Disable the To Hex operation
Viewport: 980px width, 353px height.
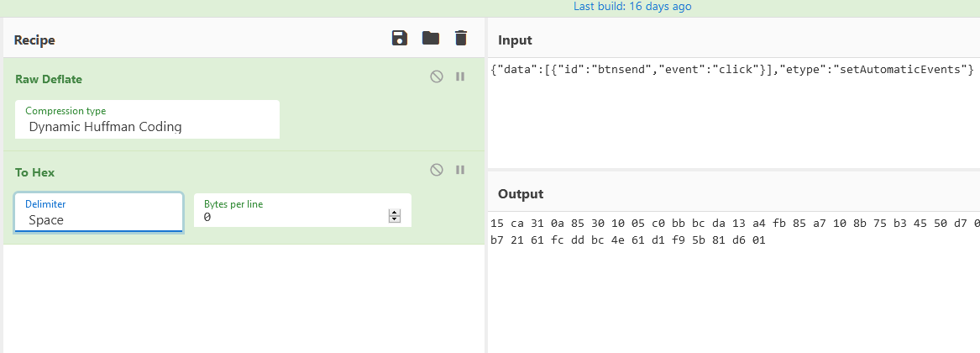[437, 170]
